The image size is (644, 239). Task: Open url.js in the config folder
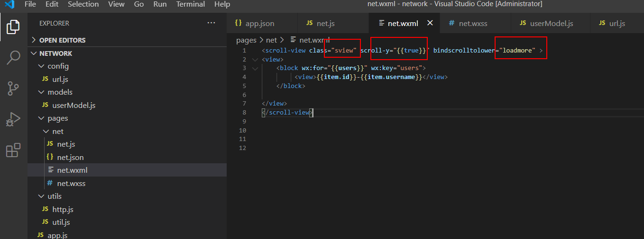coord(127,79)
